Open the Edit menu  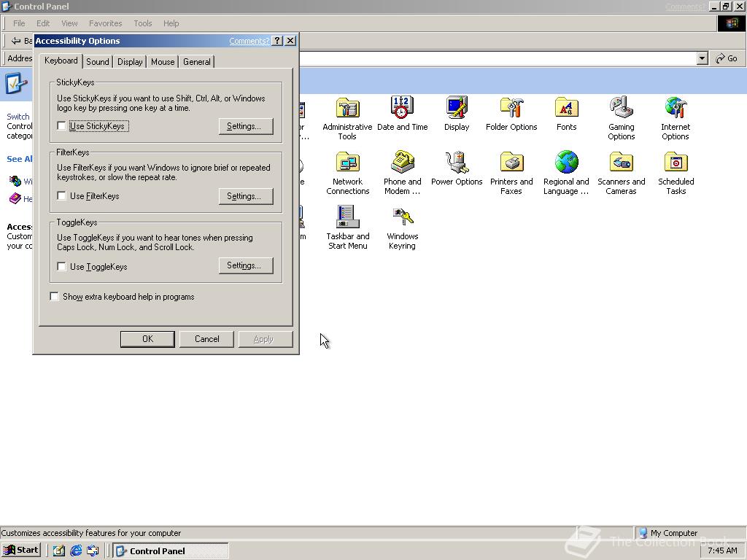point(43,23)
